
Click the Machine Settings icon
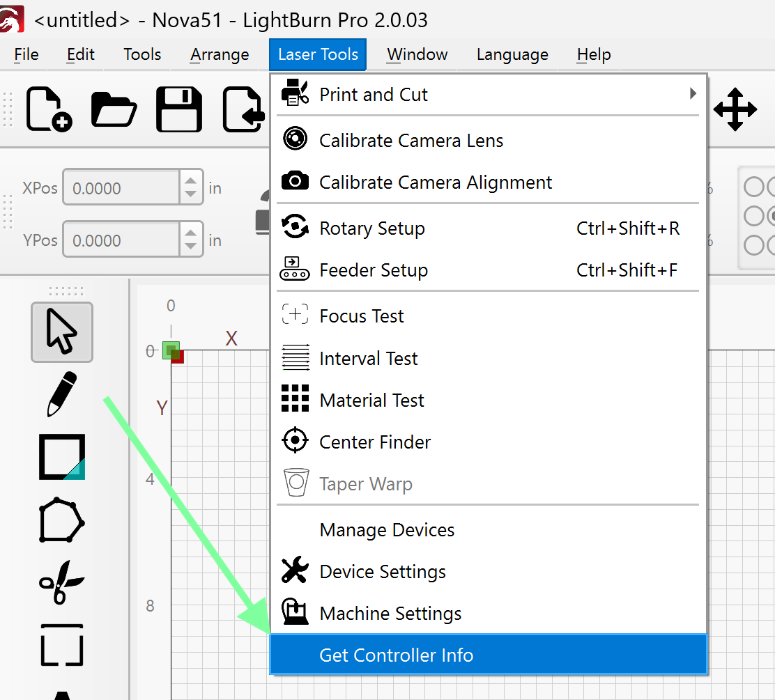(x=295, y=612)
